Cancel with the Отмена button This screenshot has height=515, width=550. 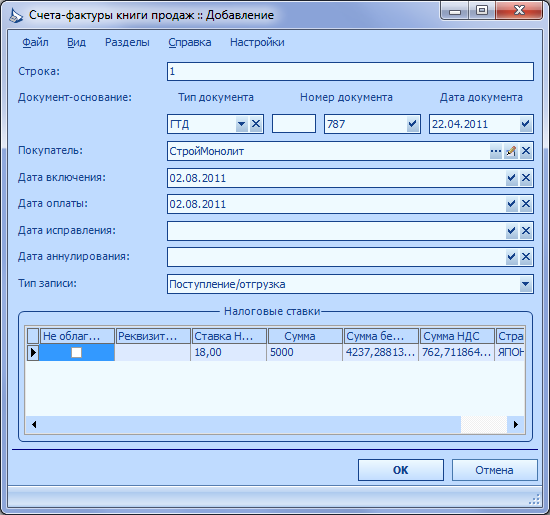[495, 470]
